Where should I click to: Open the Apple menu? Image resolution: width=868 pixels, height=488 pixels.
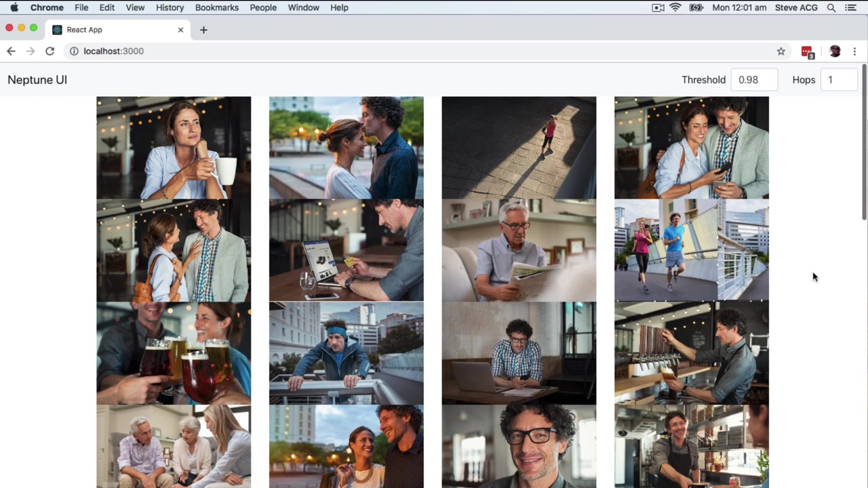pyautogui.click(x=14, y=7)
